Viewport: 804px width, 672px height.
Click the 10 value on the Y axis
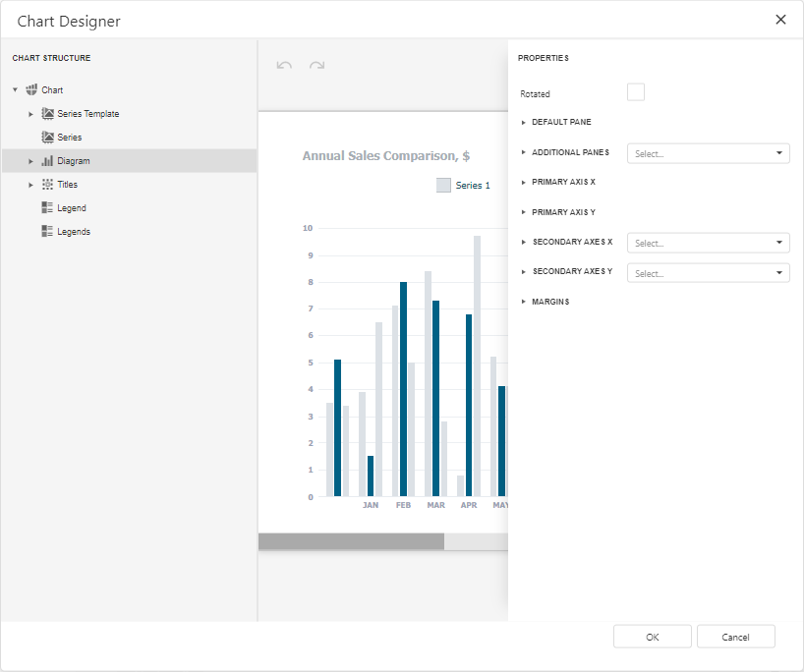coord(308,228)
